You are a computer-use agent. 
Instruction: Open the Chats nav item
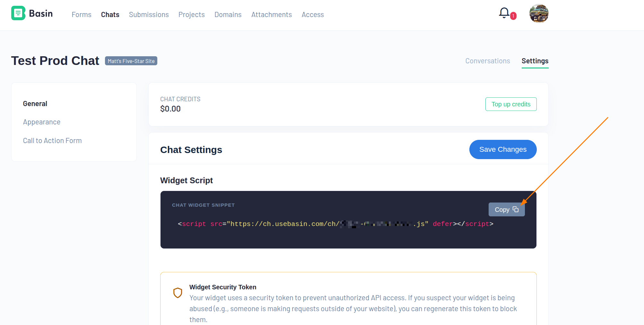[x=110, y=15]
